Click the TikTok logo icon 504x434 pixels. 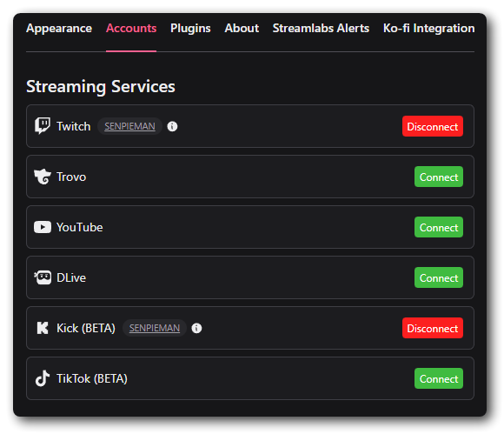tap(43, 378)
